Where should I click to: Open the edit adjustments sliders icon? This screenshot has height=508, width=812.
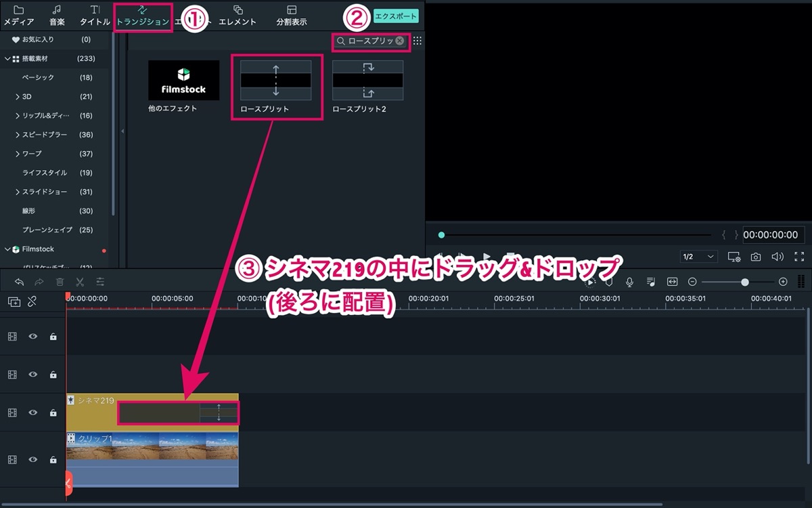pyautogui.click(x=100, y=282)
